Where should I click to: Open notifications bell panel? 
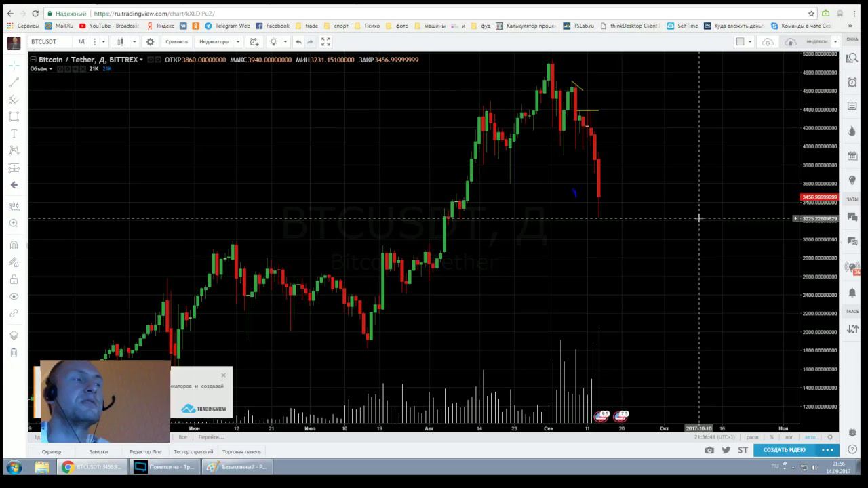pyautogui.click(x=852, y=293)
